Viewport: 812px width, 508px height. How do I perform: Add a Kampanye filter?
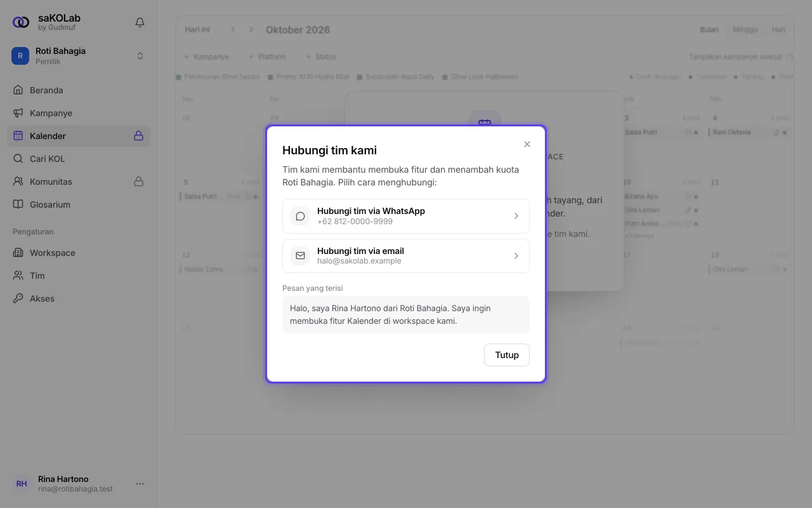coord(206,57)
